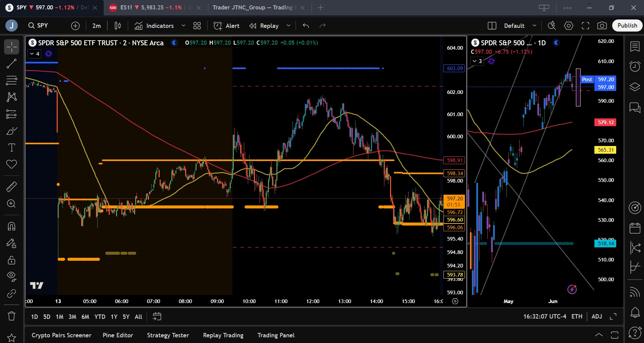Collapse the 2m chart indicator legend

[x=34, y=54]
